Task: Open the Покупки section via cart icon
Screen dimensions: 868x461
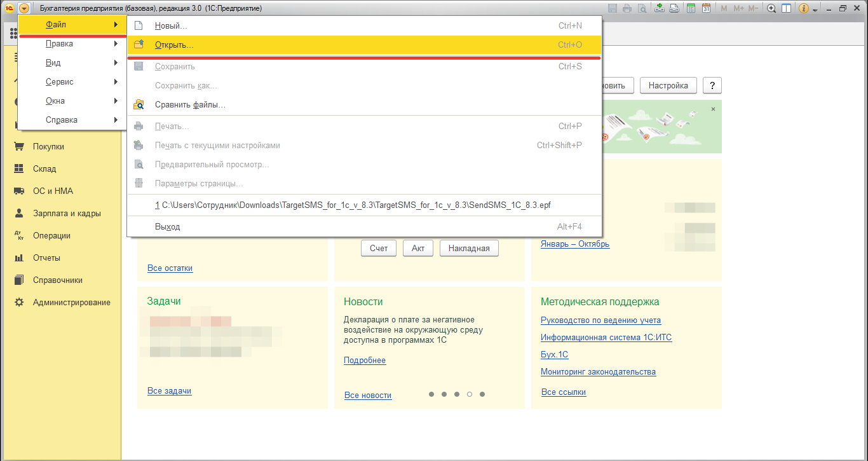Action: point(19,146)
